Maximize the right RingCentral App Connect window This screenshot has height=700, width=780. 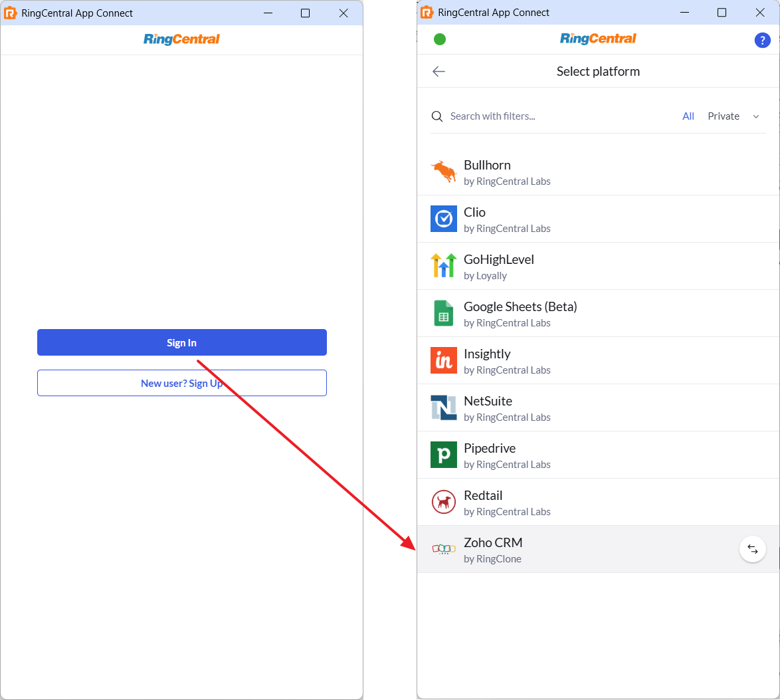coord(722,13)
